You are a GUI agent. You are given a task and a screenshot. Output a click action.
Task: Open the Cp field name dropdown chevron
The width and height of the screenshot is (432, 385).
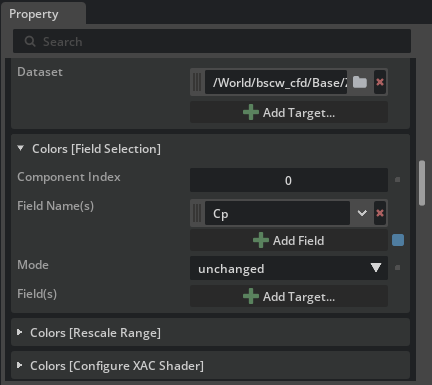362,213
